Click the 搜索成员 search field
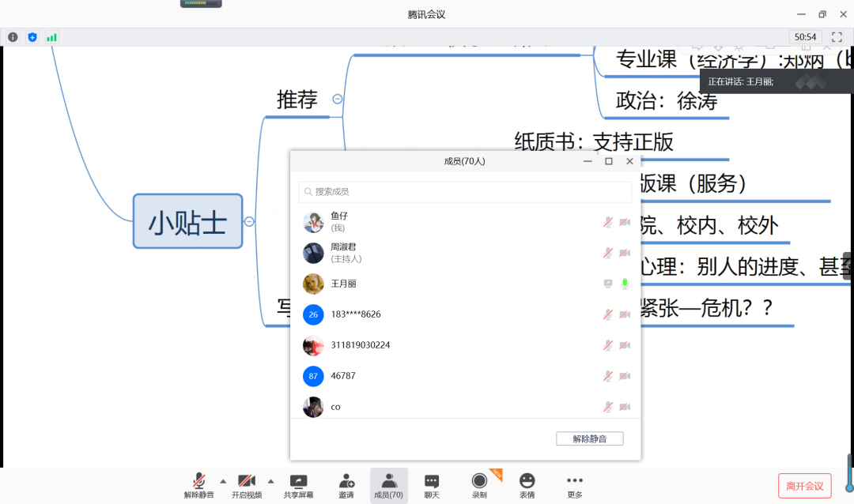Image resolution: width=854 pixels, height=504 pixels. [465, 191]
